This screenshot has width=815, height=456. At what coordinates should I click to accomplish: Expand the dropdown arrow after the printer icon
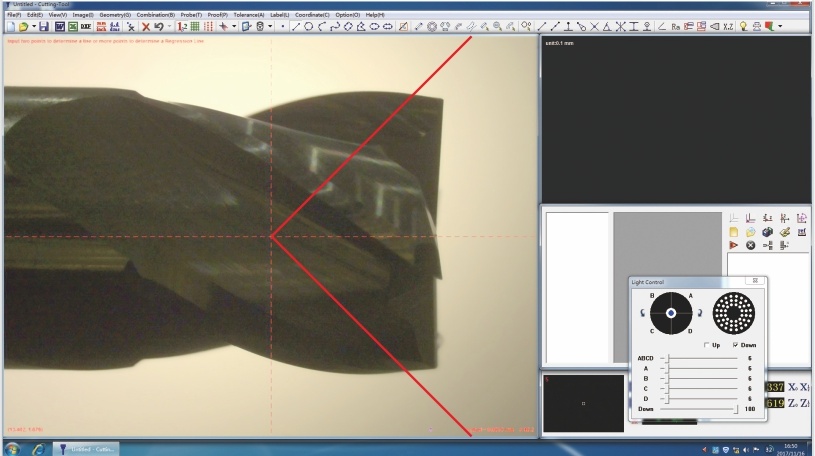[x=780, y=26]
